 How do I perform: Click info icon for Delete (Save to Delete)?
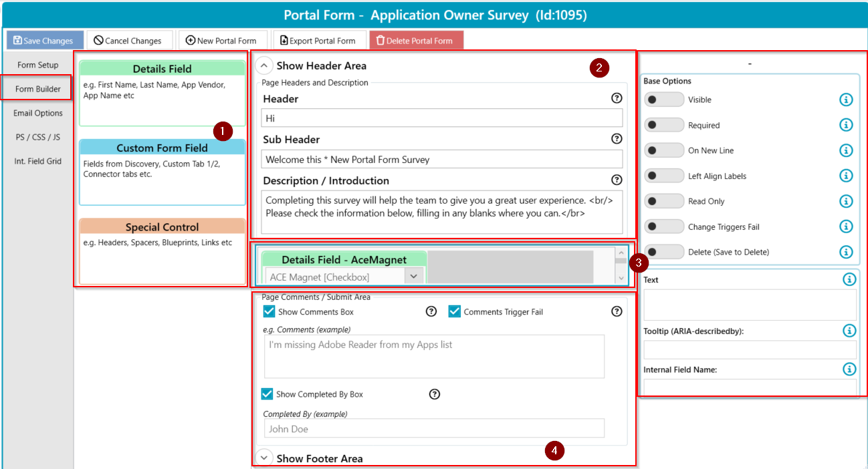(846, 252)
